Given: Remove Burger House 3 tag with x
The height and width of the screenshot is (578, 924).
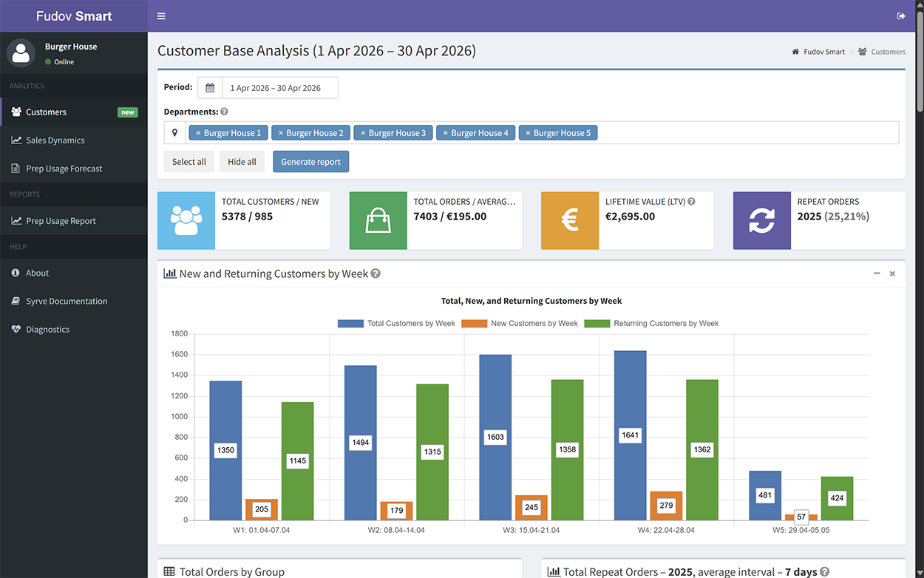Looking at the screenshot, I should [363, 133].
